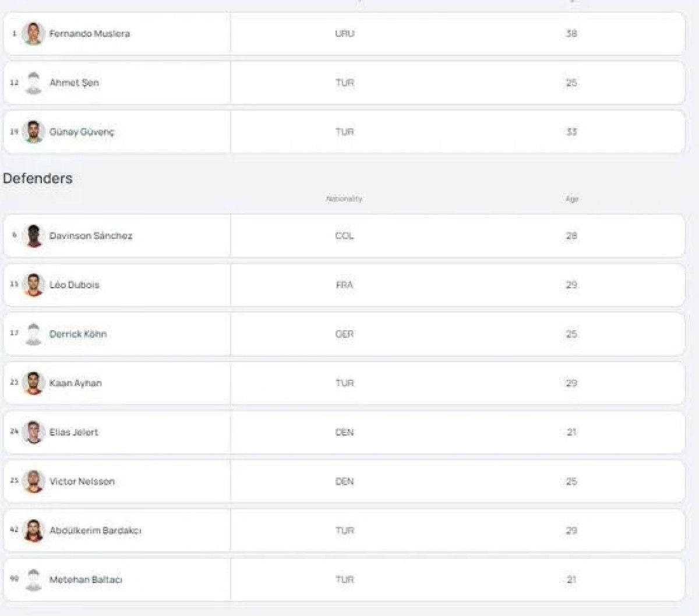Click the Abdülkerim Bardakcı name
Viewport: 699px width, 616px height.
coord(95,530)
